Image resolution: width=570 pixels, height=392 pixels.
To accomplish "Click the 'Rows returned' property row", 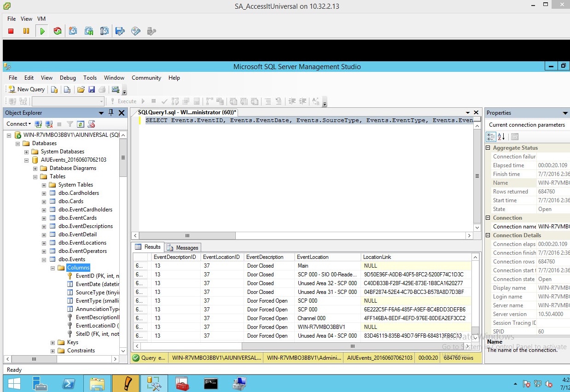I will [x=528, y=192].
